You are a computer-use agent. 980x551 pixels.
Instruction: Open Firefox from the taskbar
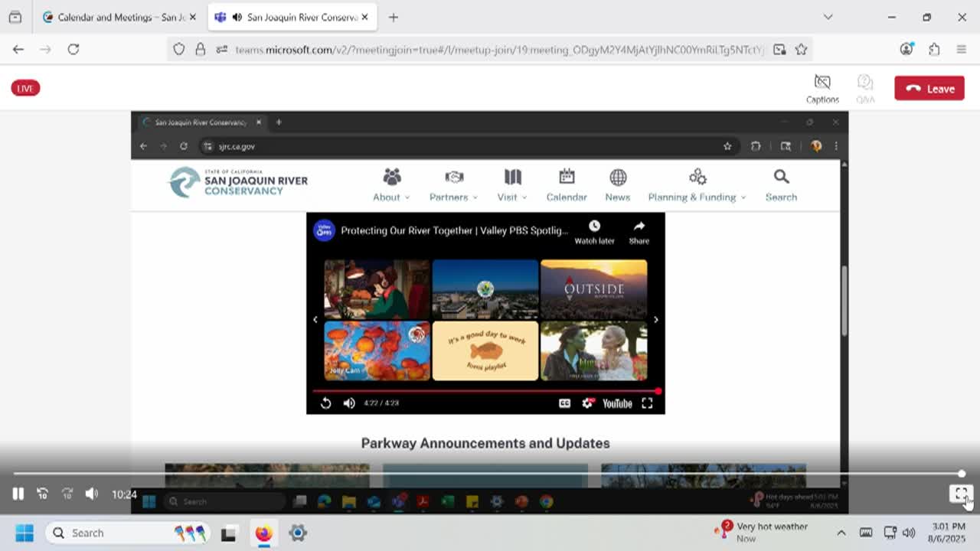263,533
